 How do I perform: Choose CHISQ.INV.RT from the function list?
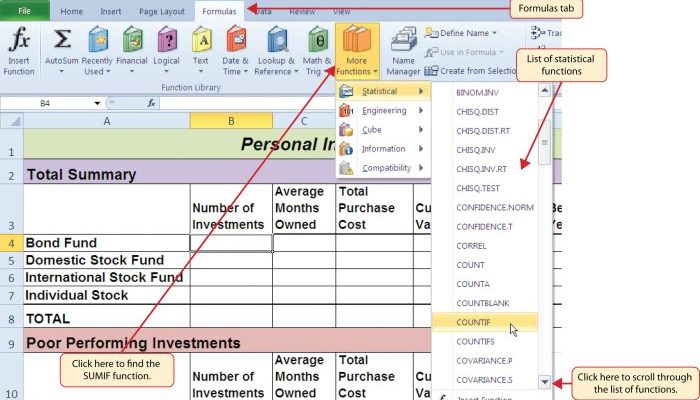coord(481,169)
